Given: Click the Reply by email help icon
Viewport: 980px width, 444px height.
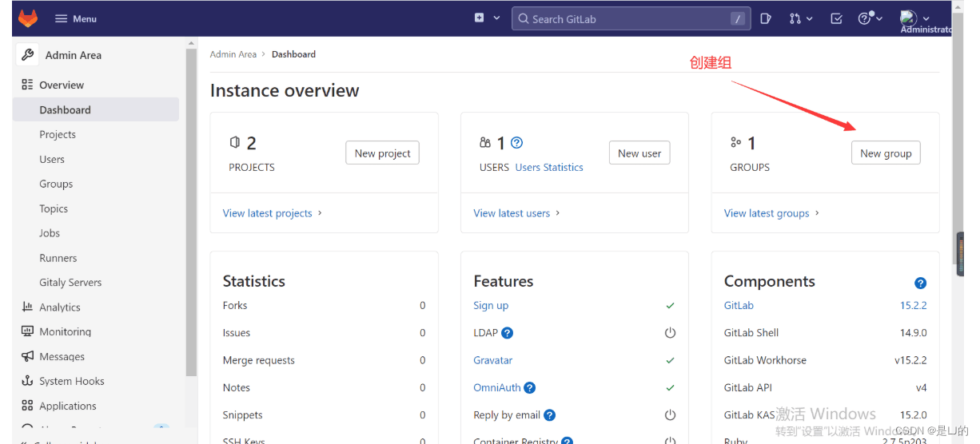Looking at the screenshot, I should tap(549, 415).
